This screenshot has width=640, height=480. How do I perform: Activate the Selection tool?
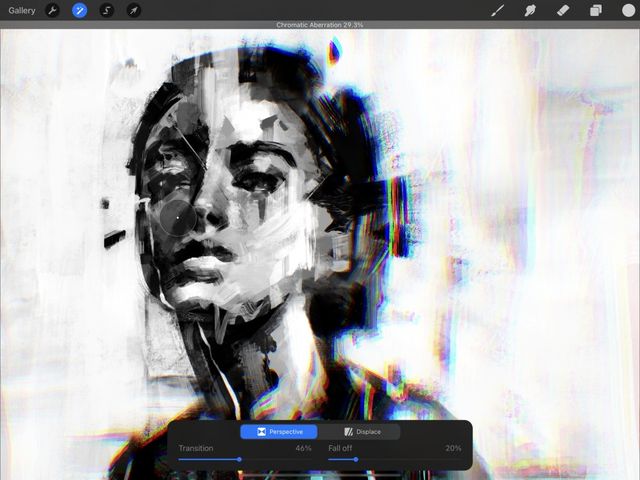click(107, 11)
